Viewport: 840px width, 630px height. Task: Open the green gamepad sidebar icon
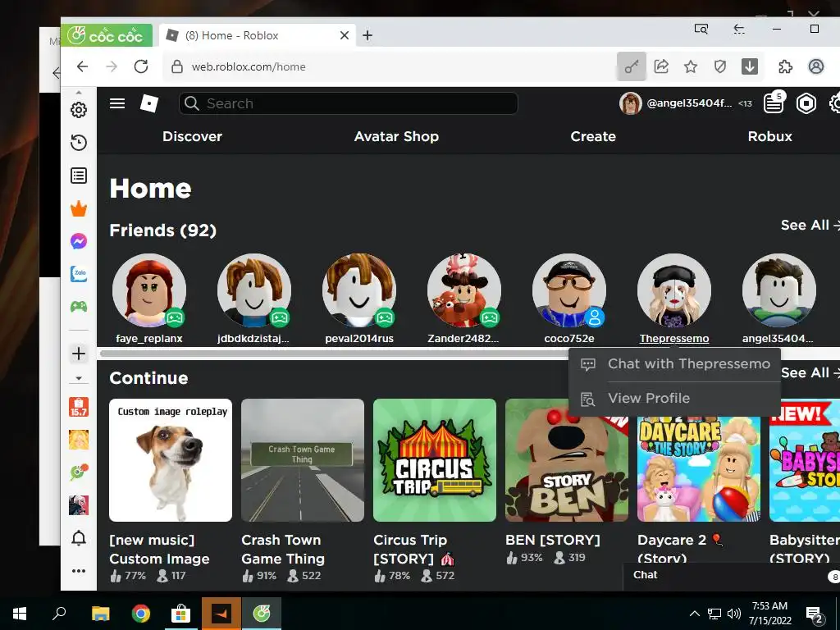79,307
